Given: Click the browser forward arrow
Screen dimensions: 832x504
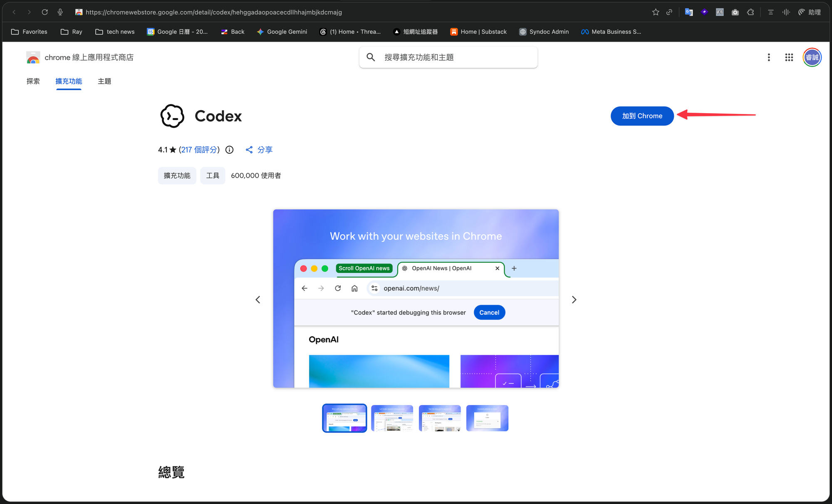Looking at the screenshot, I should pos(29,12).
